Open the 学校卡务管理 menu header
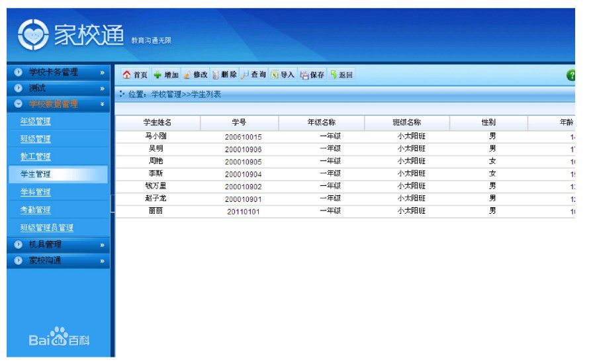 click(x=58, y=72)
